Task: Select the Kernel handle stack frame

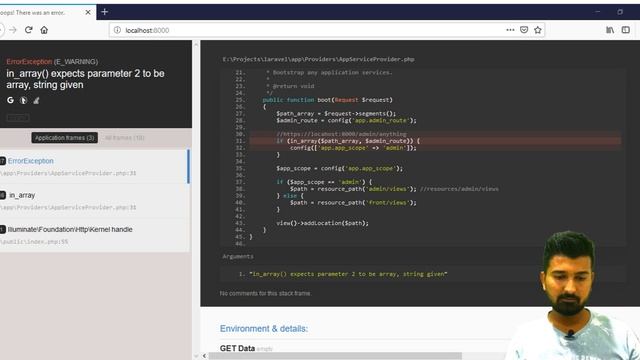Action: coord(94,235)
